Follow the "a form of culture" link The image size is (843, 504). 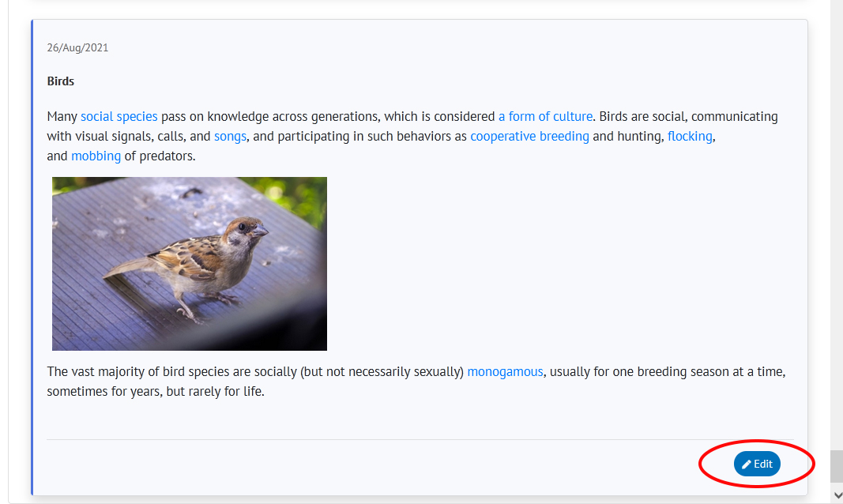pos(545,117)
